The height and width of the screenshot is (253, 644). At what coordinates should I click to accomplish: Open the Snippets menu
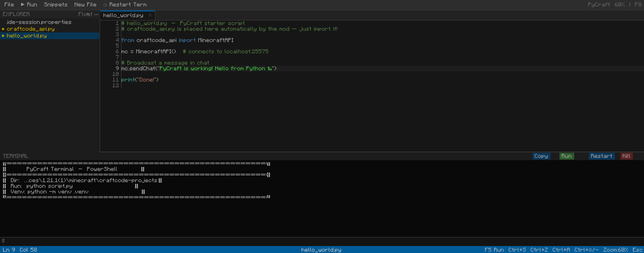56,5
